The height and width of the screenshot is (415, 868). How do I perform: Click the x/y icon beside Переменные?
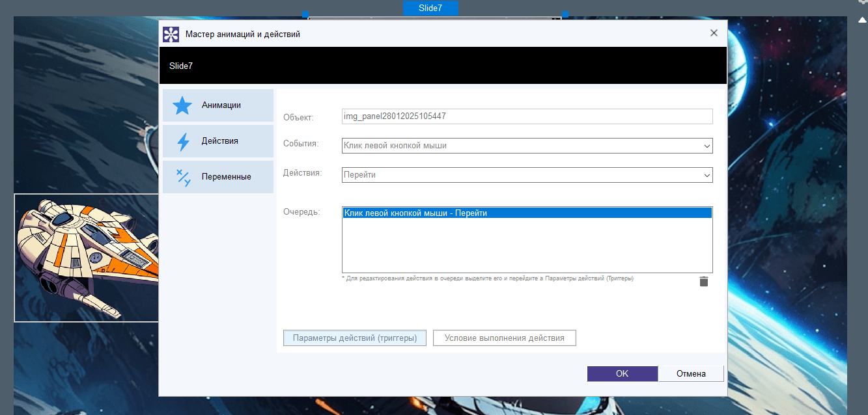click(x=183, y=177)
